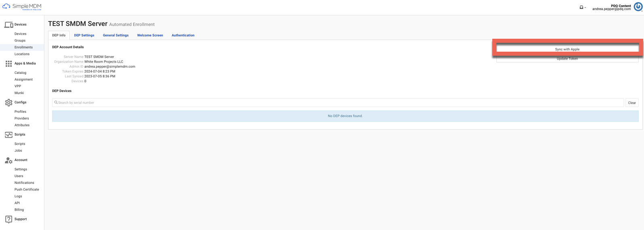Open API under Account
The height and width of the screenshot is (230, 644).
pos(17,203)
